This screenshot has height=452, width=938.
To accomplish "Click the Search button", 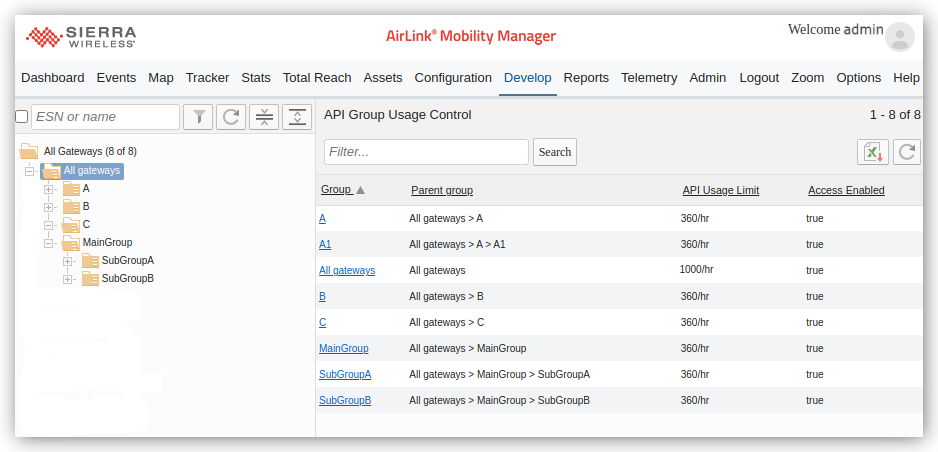I will (555, 152).
